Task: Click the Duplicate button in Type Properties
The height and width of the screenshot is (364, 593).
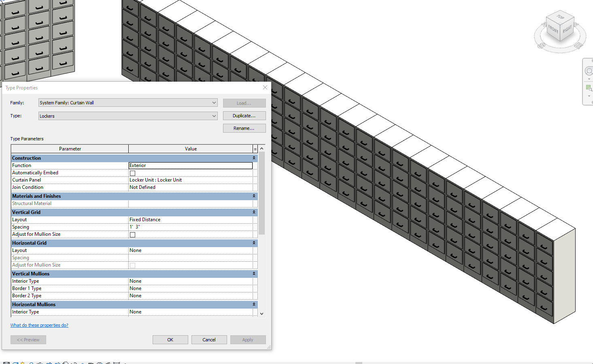Action: [244, 115]
